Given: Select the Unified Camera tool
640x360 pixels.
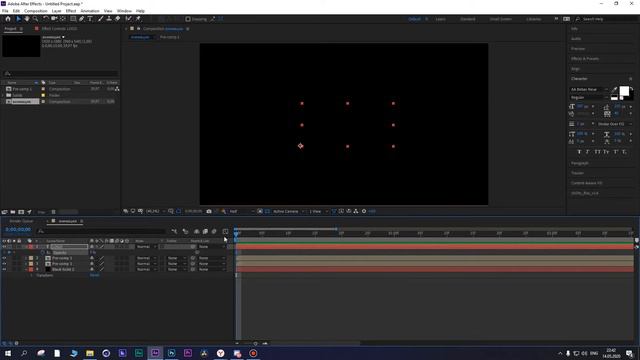Looking at the screenshot, I should tap(54, 19).
